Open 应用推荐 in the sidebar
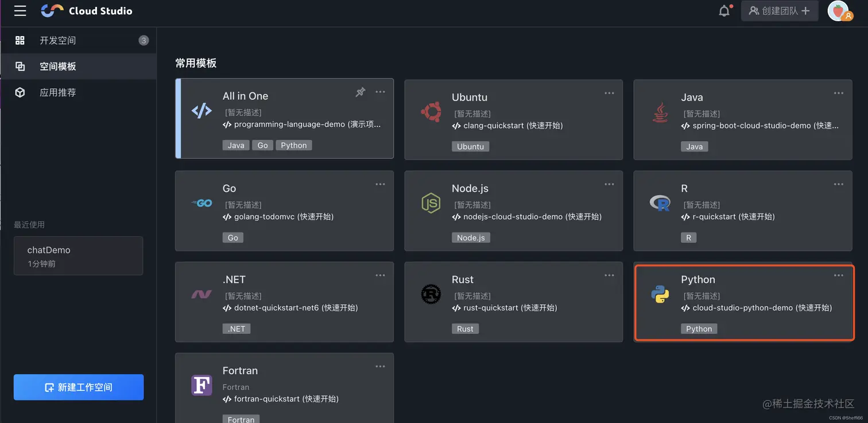The image size is (868, 423). [x=78, y=92]
